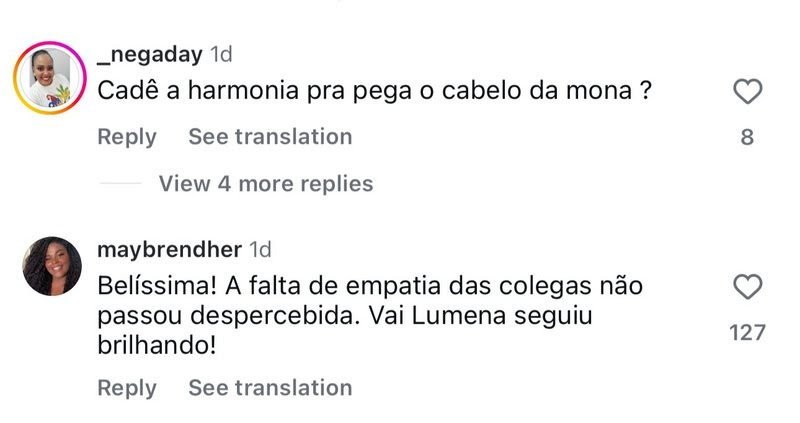The height and width of the screenshot is (423, 800).
Task: Reply to the _negaday comment
Action: tap(127, 137)
